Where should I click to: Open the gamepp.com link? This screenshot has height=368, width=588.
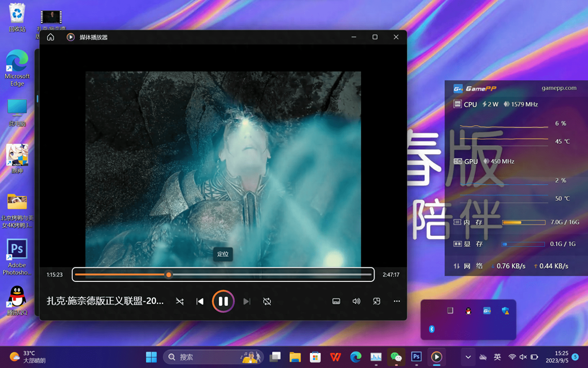coord(559,88)
